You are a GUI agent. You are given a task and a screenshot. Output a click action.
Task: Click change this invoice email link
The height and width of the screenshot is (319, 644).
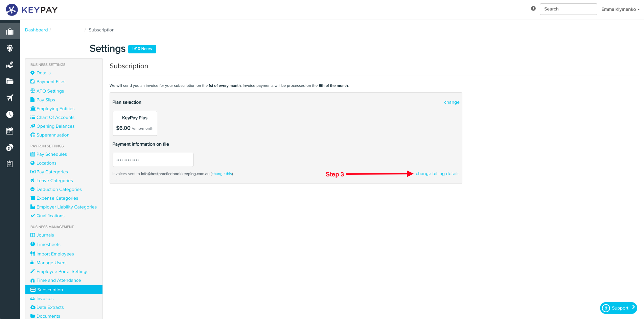222,174
